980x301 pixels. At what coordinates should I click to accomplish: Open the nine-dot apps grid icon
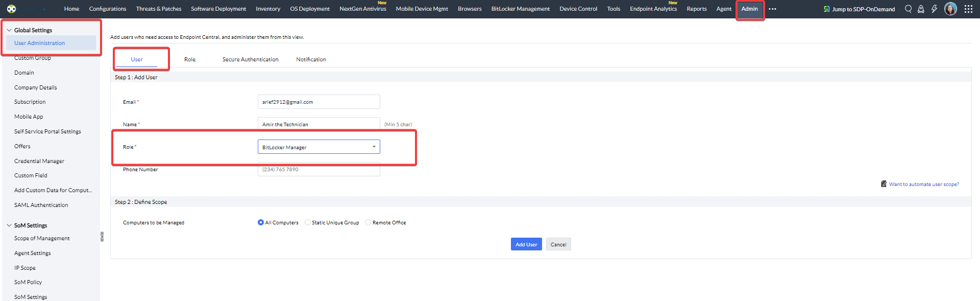point(968,9)
